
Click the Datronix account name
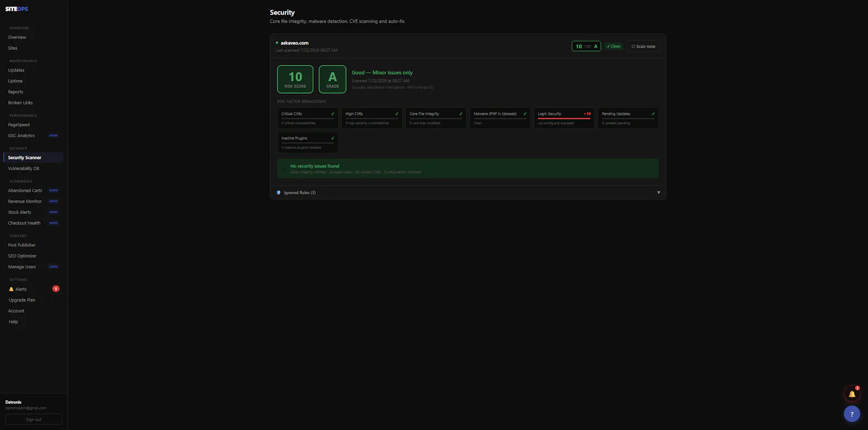(14, 402)
